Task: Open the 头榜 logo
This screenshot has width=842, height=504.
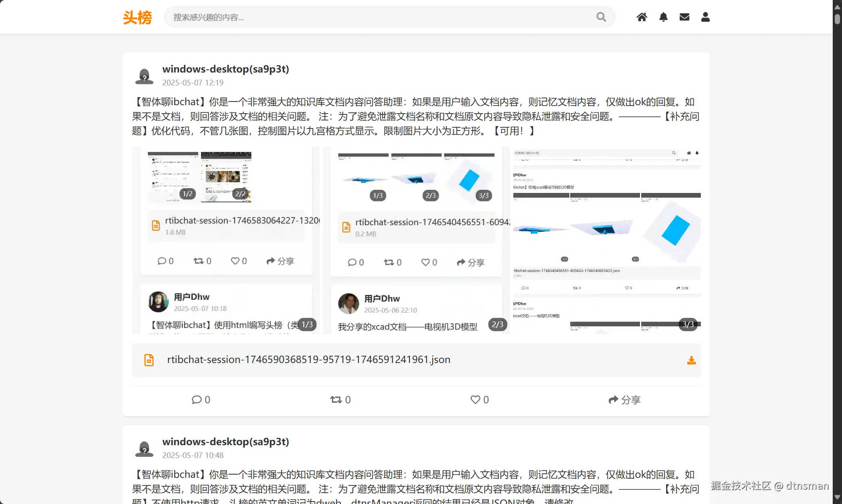Action: click(137, 17)
